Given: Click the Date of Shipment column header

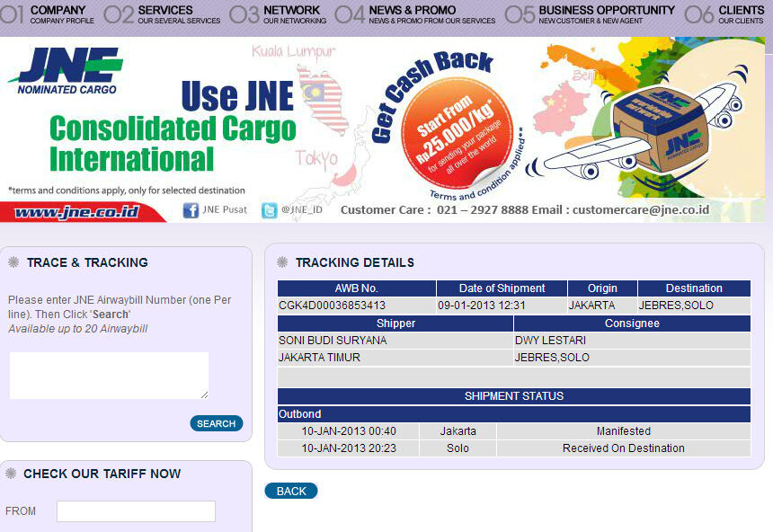Looking at the screenshot, I should (x=502, y=288).
